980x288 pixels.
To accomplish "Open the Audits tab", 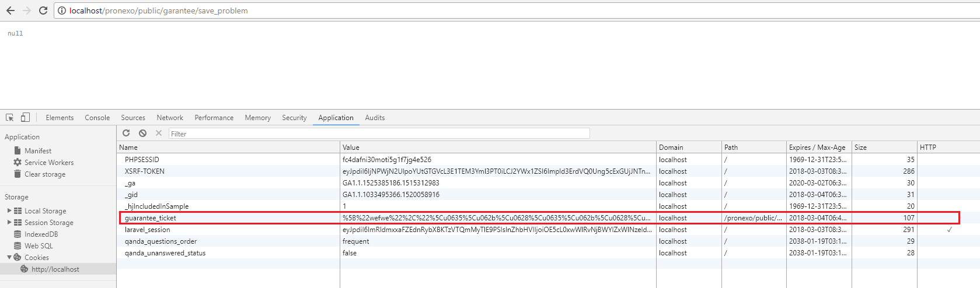I will click(375, 118).
